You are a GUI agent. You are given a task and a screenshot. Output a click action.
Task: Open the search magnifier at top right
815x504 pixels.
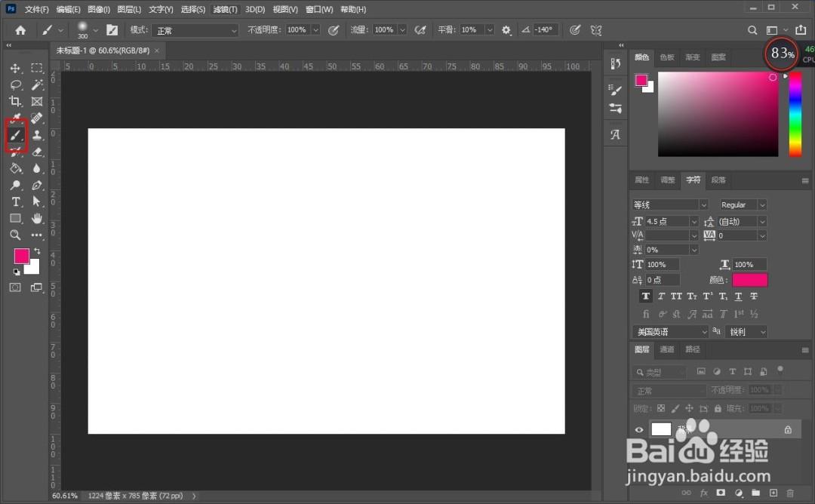[752, 30]
